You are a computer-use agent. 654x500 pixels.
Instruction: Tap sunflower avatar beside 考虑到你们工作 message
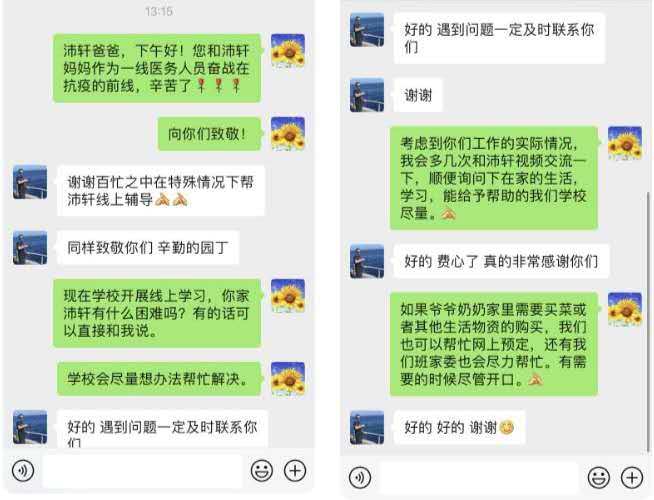click(625, 143)
